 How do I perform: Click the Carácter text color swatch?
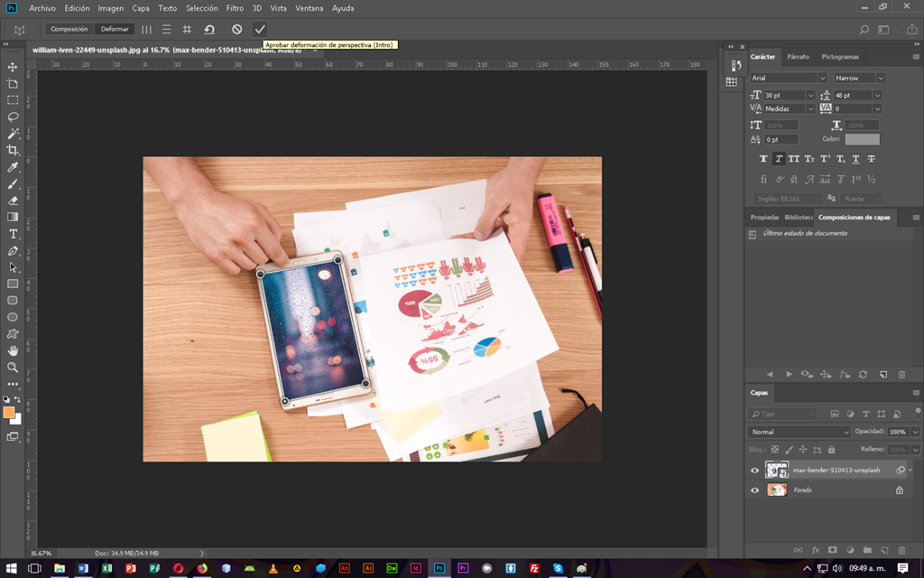[x=862, y=139]
